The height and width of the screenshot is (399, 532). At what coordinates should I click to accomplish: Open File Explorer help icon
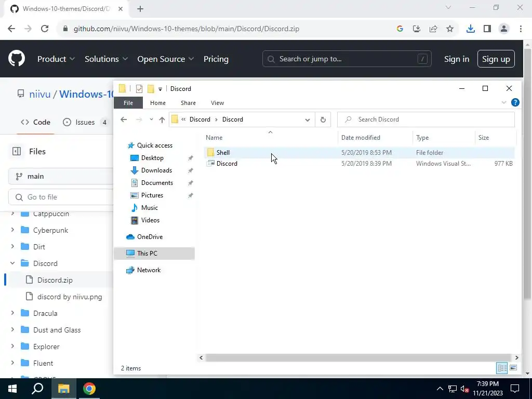(515, 102)
